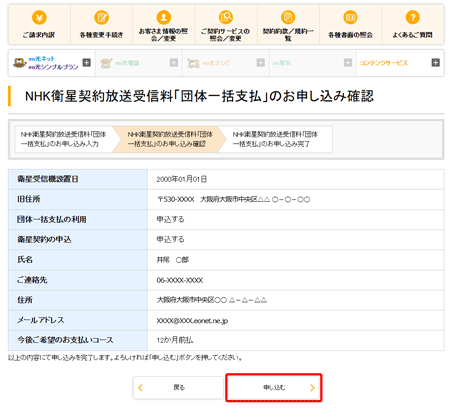This screenshot has width=450, height=418.
Task: Click the メールアドレス row label
Action: coord(41,320)
